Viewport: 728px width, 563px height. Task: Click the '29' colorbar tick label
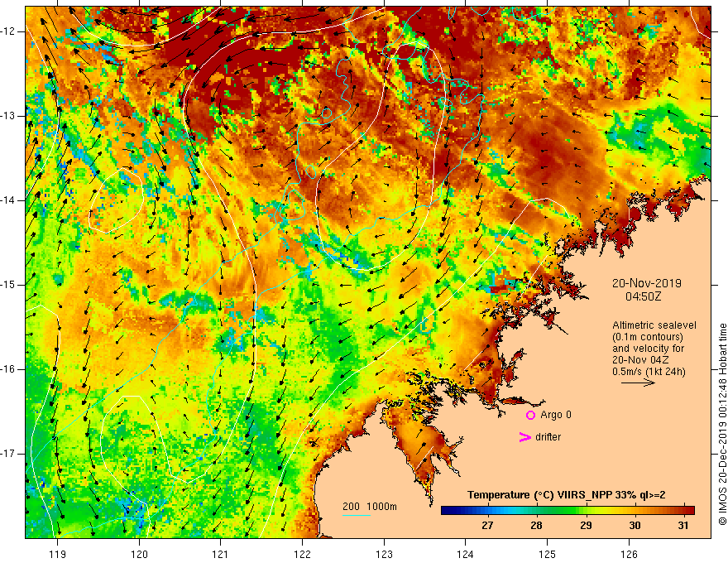point(586,526)
